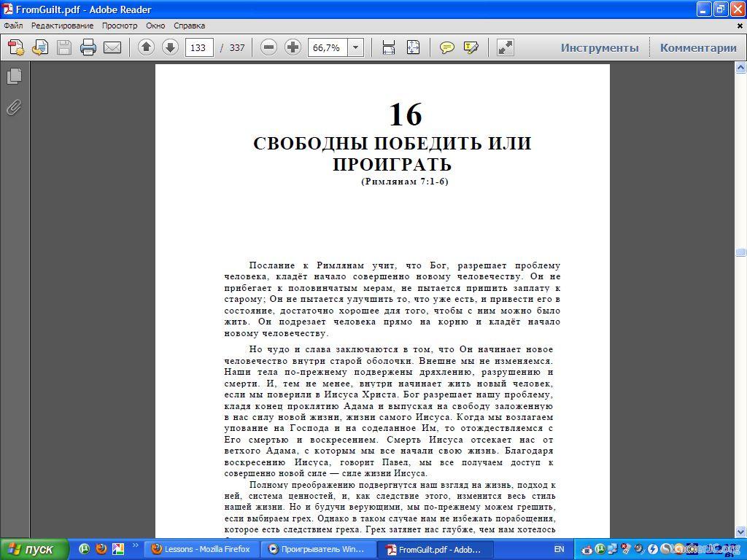The image size is (747, 560).
Task: Open the Инструменты pane
Action: (599, 48)
